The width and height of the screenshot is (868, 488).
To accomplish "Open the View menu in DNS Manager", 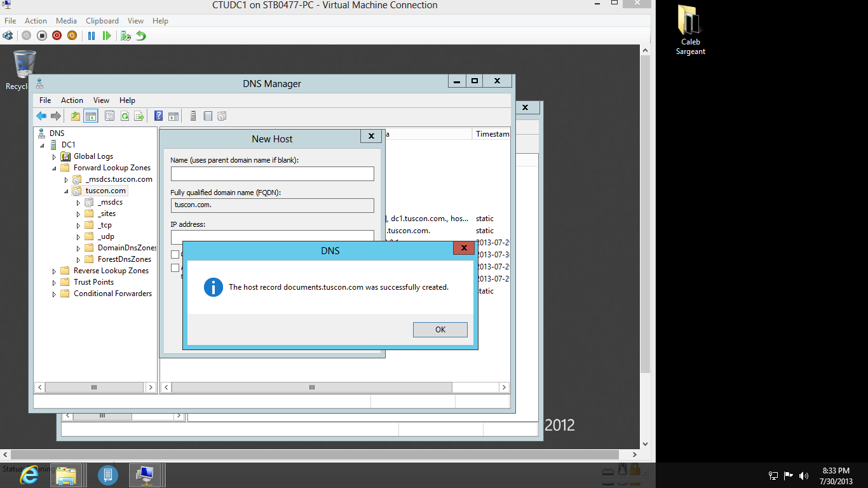I will click(101, 100).
